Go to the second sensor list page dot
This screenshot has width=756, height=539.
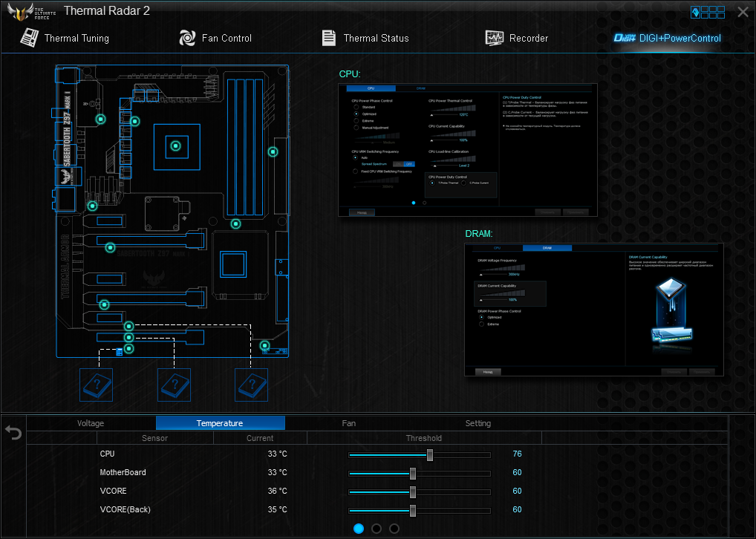pyautogui.click(x=377, y=529)
